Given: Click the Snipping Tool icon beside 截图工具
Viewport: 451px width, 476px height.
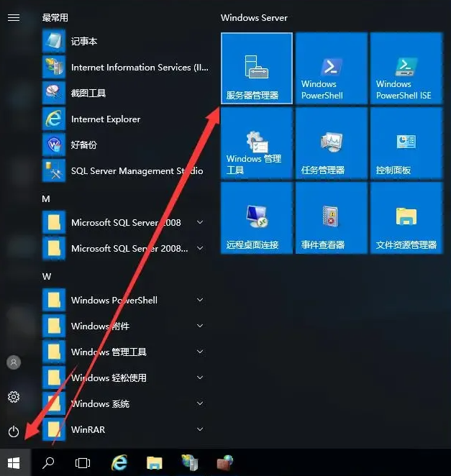Looking at the screenshot, I should tap(54, 93).
